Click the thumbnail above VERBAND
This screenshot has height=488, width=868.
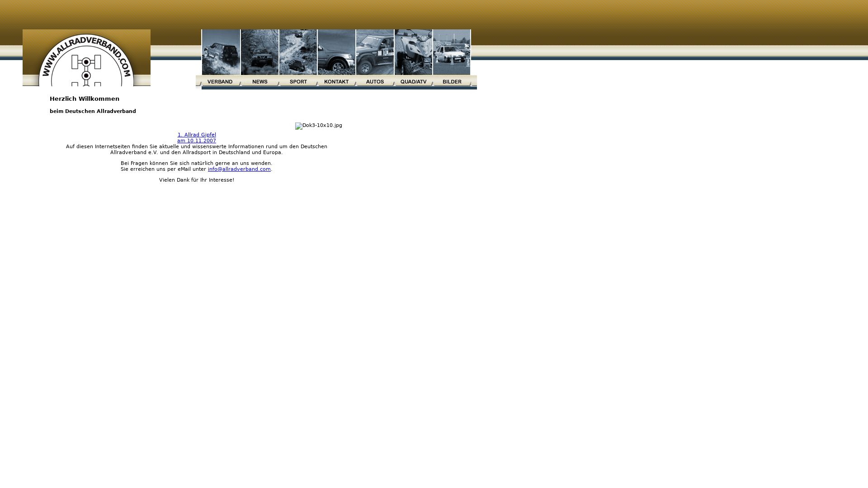pyautogui.click(x=221, y=52)
